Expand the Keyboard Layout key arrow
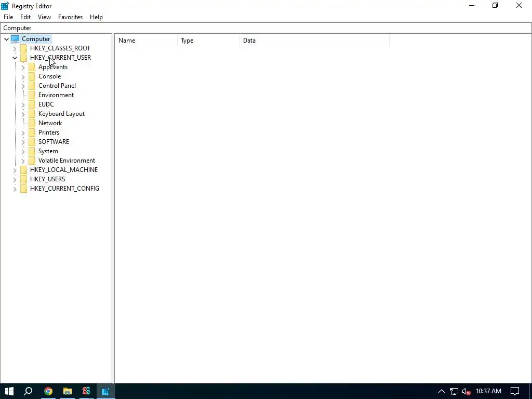 pyautogui.click(x=23, y=114)
